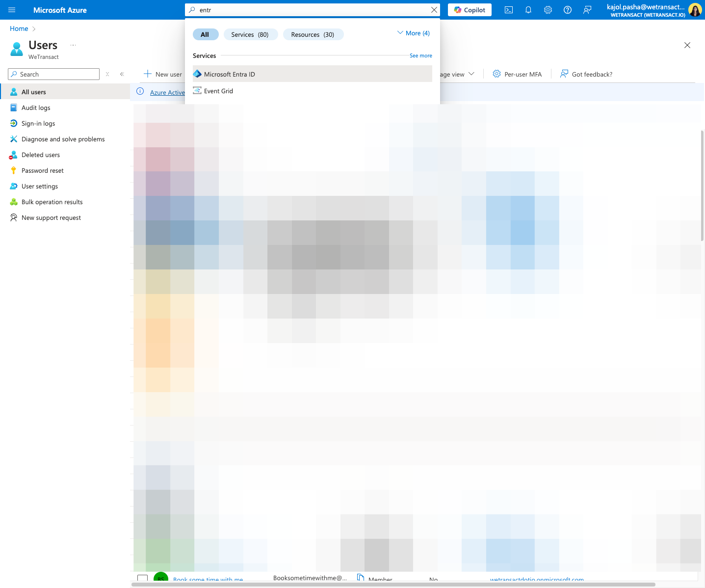Open the Help question mark icon
The width and height of the screenshot is (705, 588).
[568, 10]
